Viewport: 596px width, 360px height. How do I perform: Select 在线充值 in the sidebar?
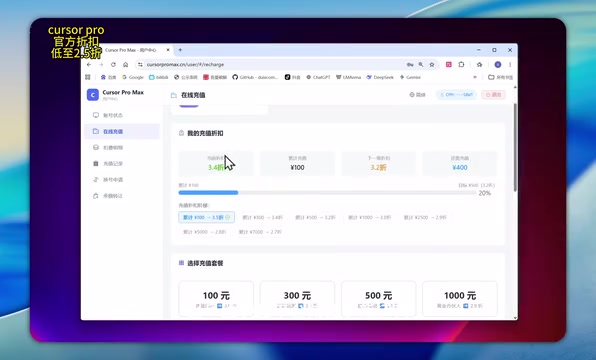tap(122, 132)
